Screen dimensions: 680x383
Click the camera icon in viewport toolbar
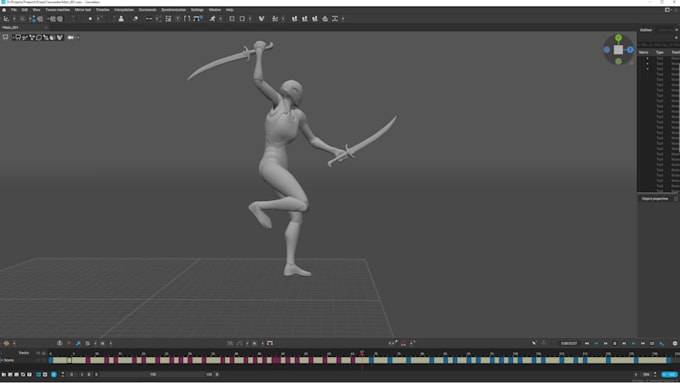(71, 37)
